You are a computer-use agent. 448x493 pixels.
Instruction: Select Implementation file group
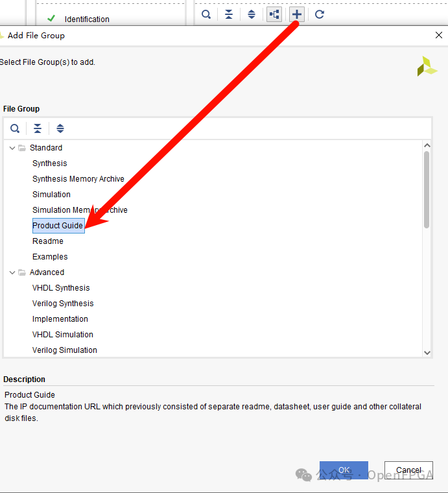pos(60,319)
